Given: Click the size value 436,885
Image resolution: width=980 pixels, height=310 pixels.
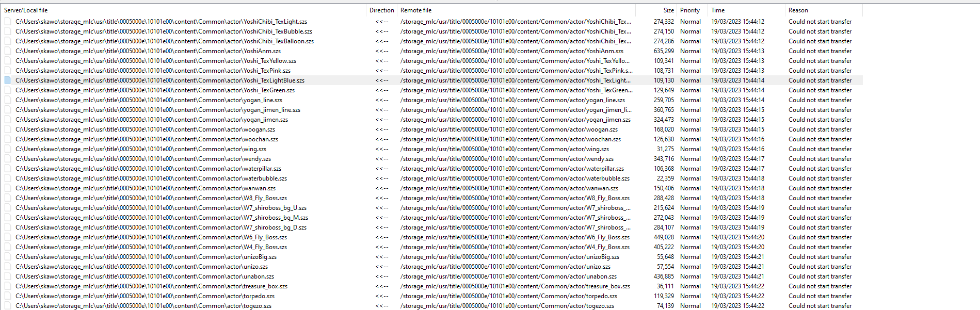Looking at the screenshot, I should [x=664, y=276].
